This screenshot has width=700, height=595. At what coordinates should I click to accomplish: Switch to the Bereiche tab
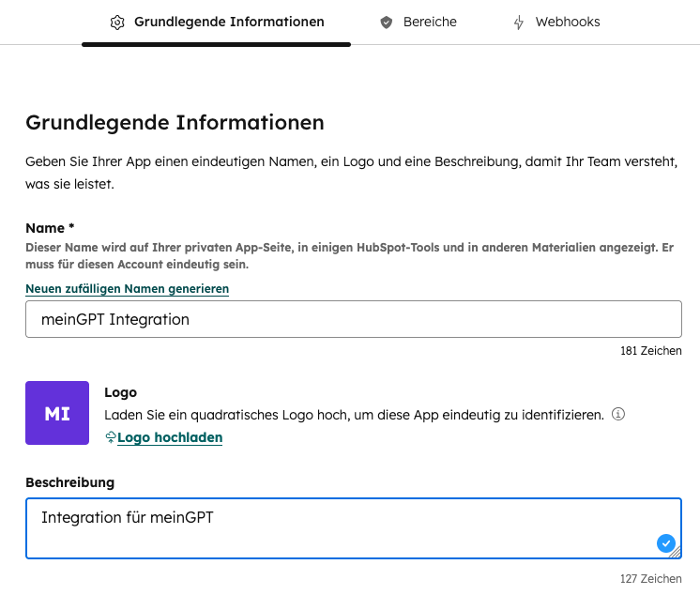click(x=418, y=22)
